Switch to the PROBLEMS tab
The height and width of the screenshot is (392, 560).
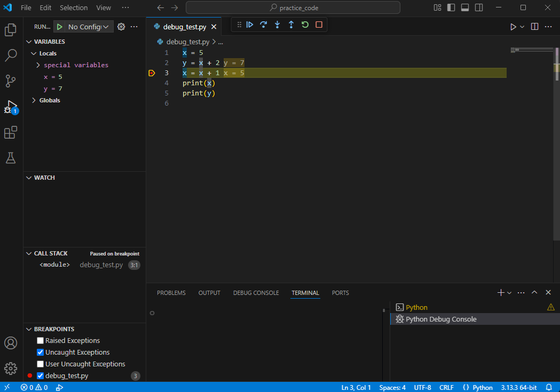tap(171, 293)
